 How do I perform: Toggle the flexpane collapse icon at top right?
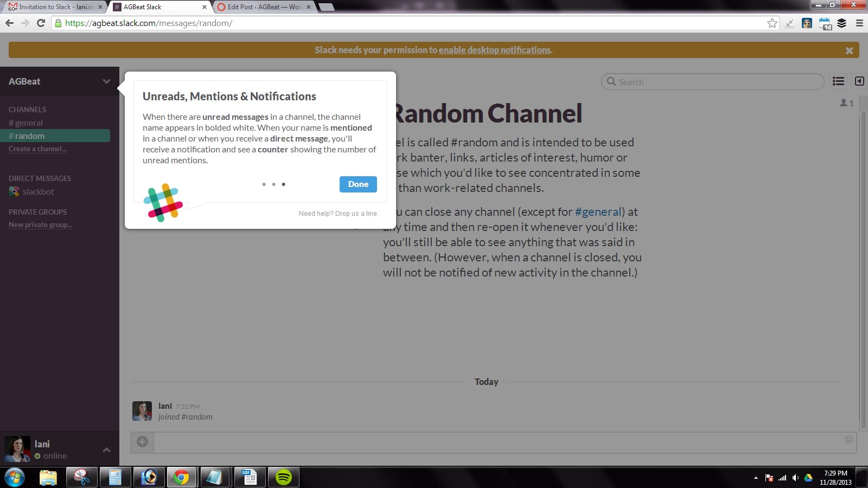pyautogui.click(x=859, y=81)
